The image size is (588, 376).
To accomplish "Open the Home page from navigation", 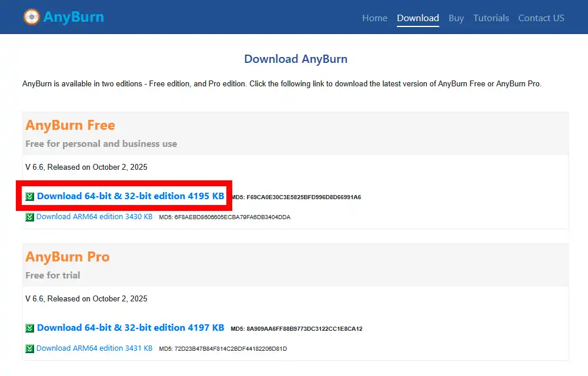I will tap(375, 18).
